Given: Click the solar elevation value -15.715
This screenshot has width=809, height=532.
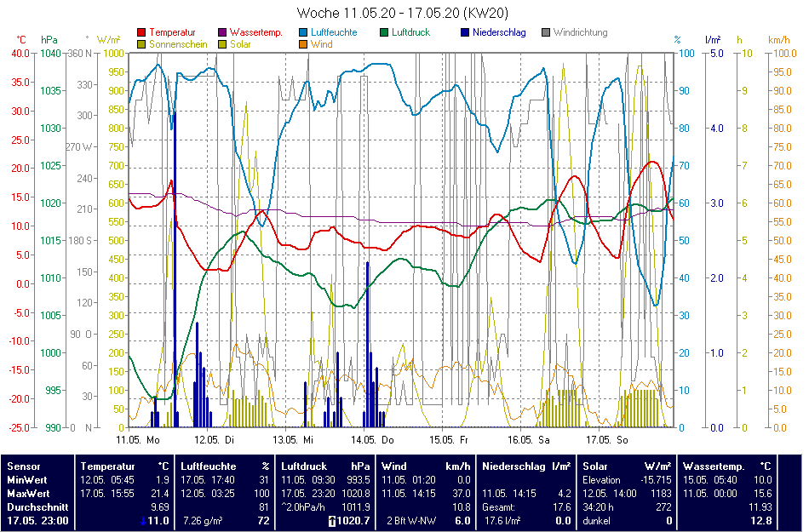Looking at the screenshot, I should tap(656, 479).
